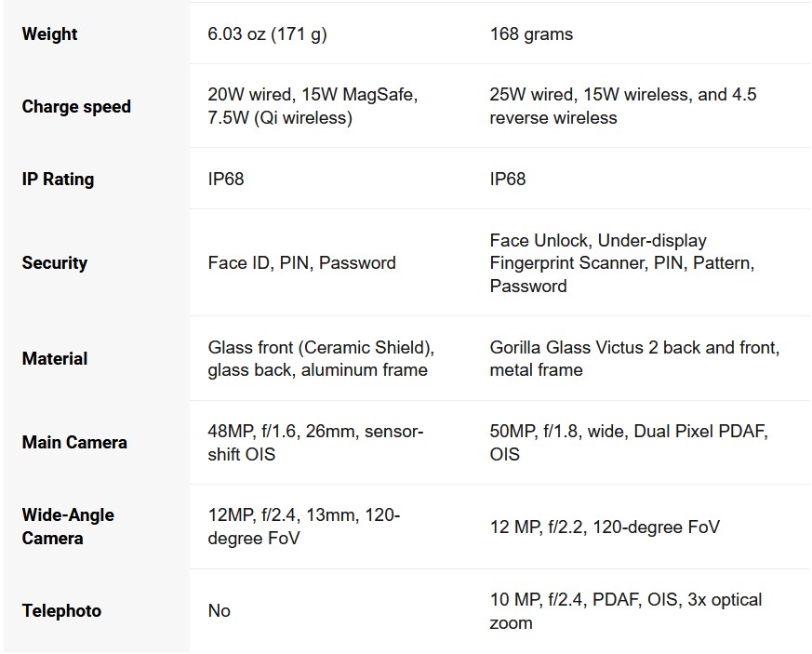
Task: Select the Ceramic Shield glass front cell
Action: [x=321, y=359]
